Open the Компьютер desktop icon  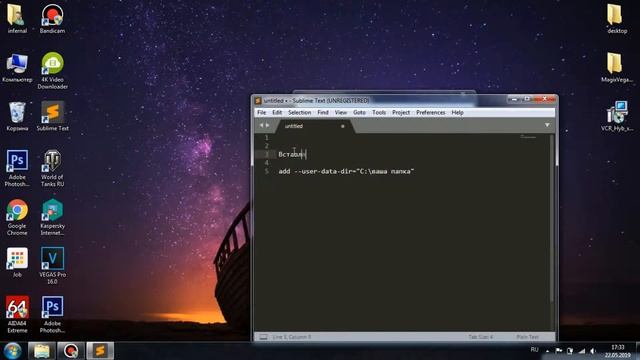click(x=17, y=68)
